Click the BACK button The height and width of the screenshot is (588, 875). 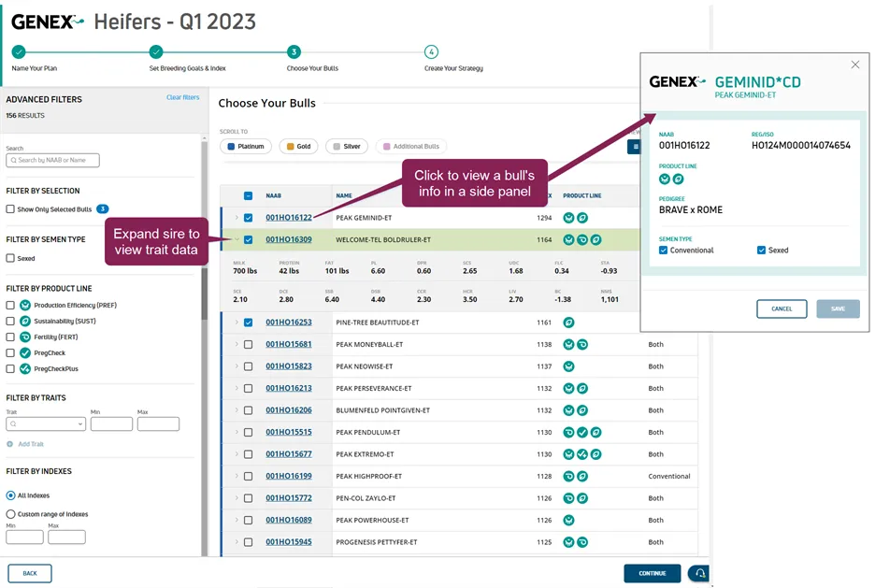pos(30,573)
